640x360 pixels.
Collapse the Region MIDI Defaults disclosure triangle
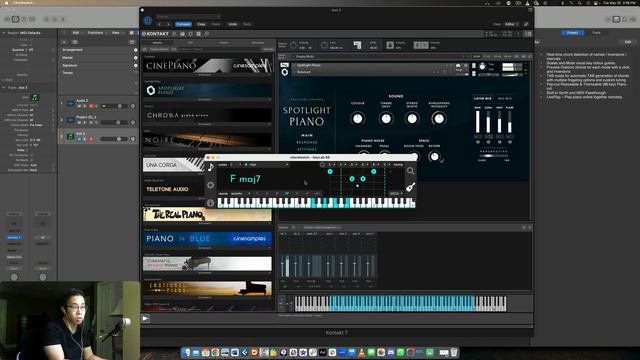[4, 33]
